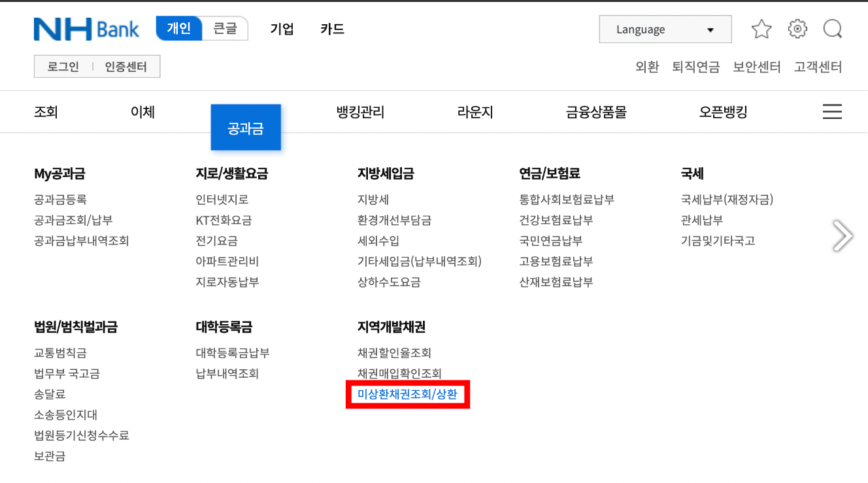
Task: Click the 로그인 login button
Action: click(62, 66)
